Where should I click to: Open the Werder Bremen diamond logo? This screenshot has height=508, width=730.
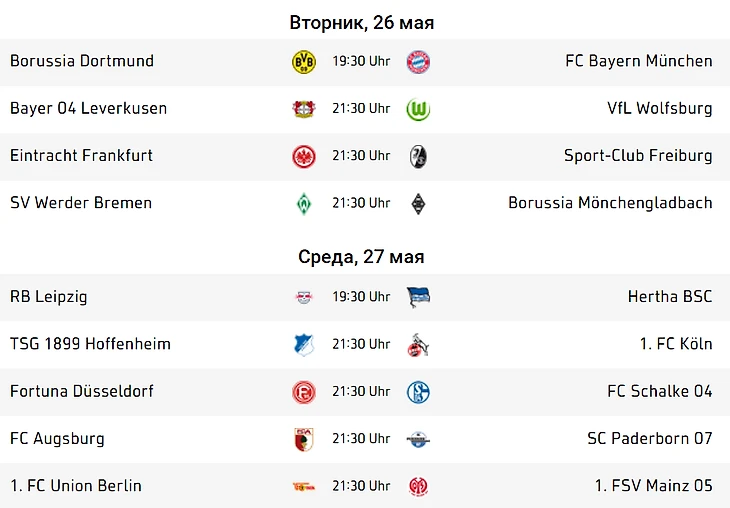pos(304,203)
